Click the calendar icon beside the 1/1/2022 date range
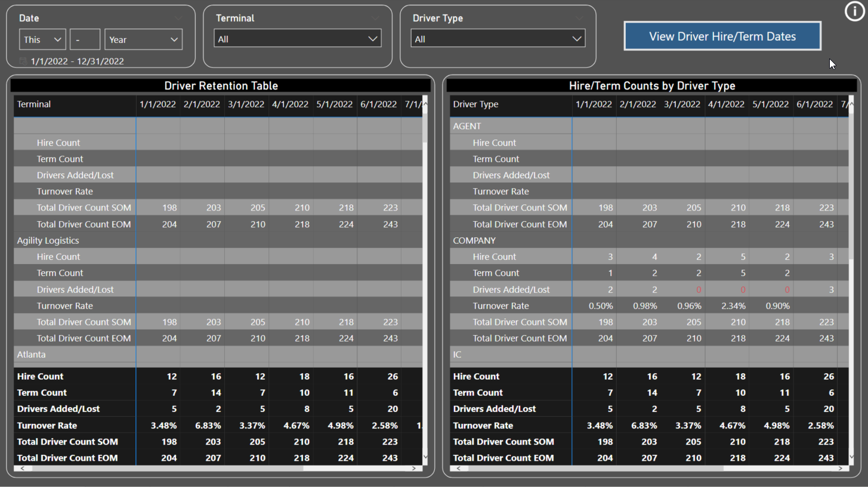The image size is (868, 487). [23, 61]
